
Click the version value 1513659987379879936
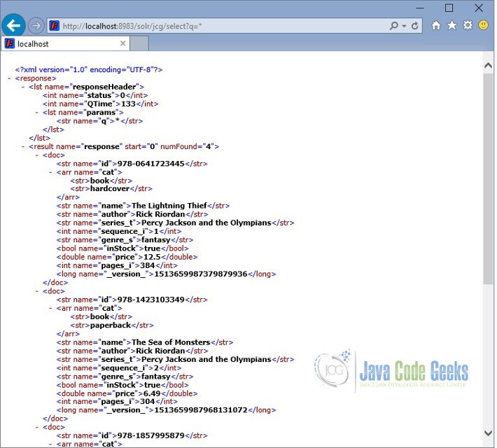pos(201,274)
